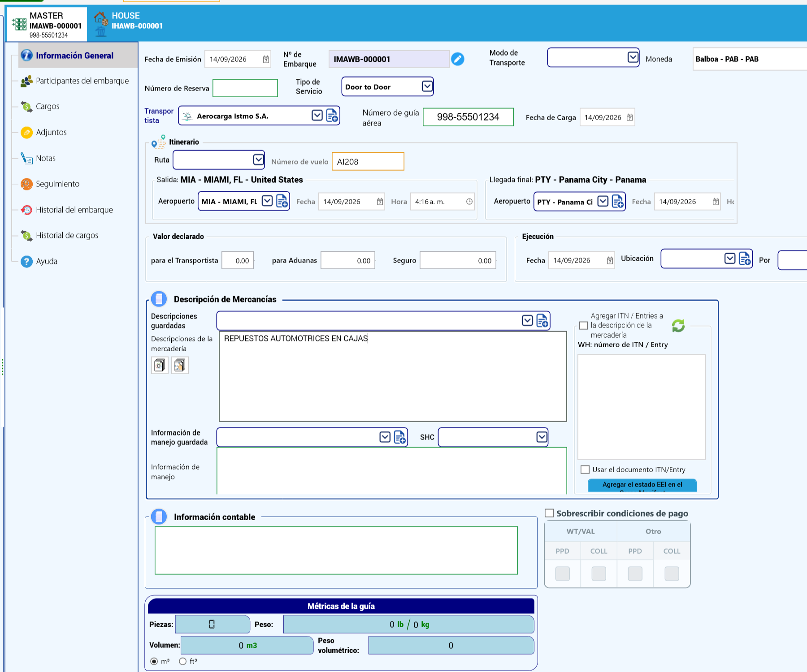Check Agregar ITN / Entries a la descripción
This screenshot has height=672, width=807.
583,325
